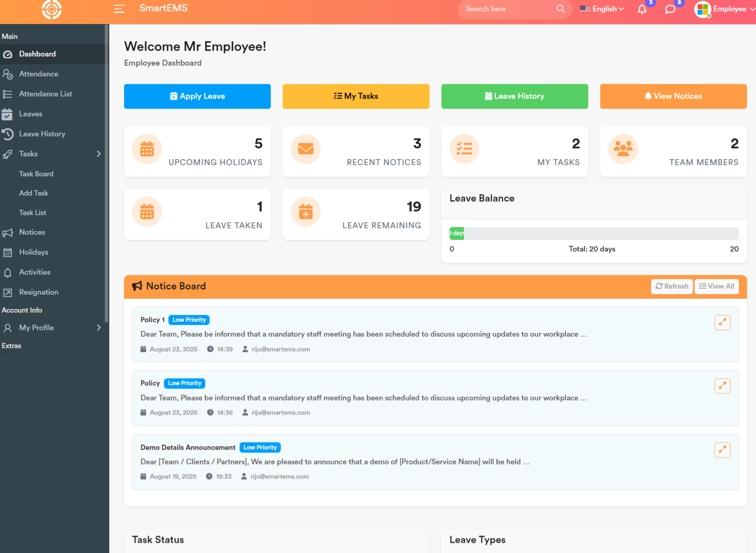Image resolution: width=756 pixels, height=553 pixels.
Task: Go to Task Board submenu item
Action: pyautogui.click(x=36, y=174)
